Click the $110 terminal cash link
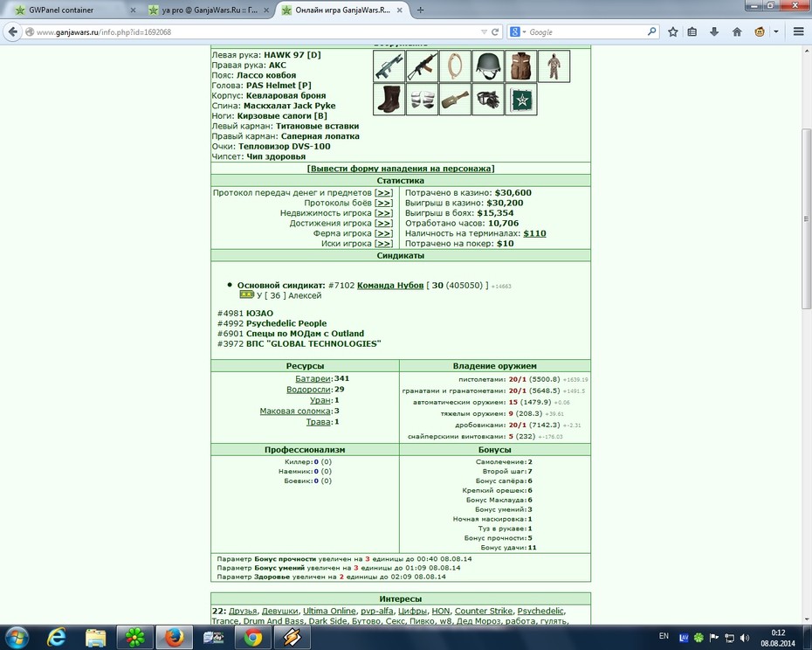The image size is (812, 650). 534,233
